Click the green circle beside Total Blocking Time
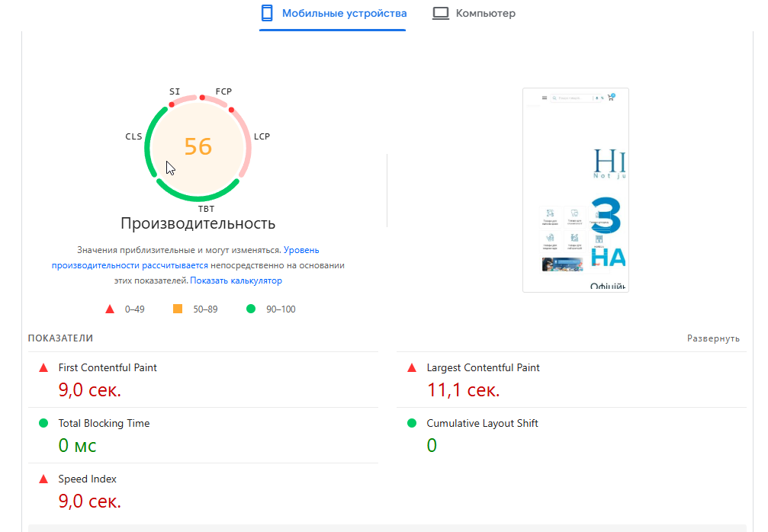This screenshot has height=532, width=768. coord(43,423)
